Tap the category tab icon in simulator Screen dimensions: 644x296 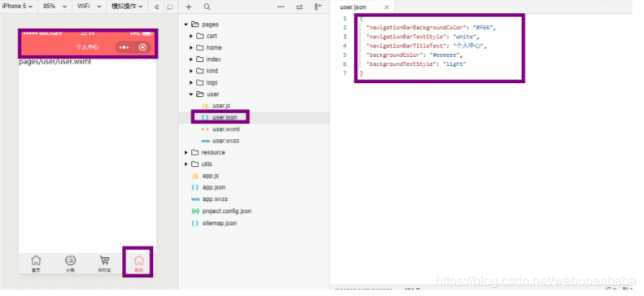pos(70,263)
